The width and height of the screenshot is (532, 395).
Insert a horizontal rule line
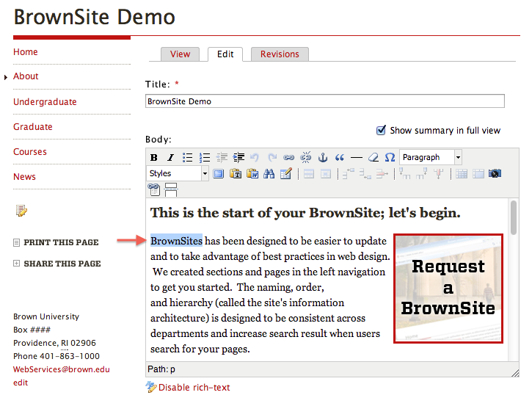click(356, 157)
